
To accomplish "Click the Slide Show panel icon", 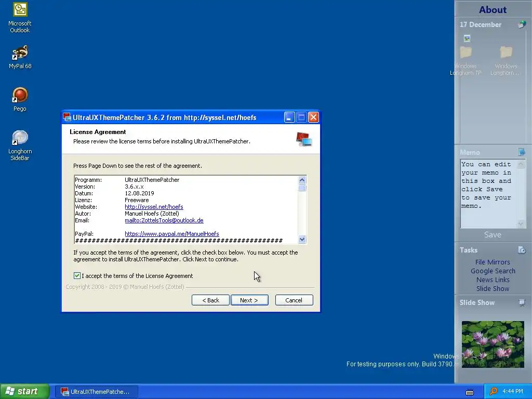I will click(522, 302).
